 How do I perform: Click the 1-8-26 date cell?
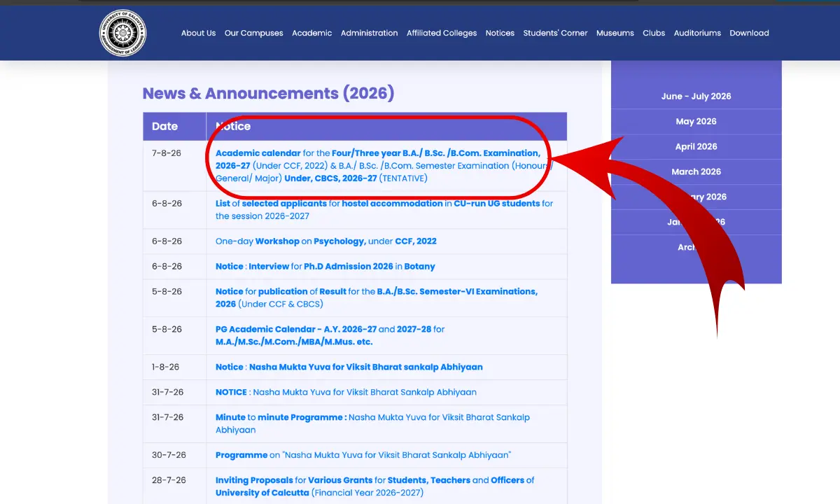pyautogui.click(x=174, y=367)
